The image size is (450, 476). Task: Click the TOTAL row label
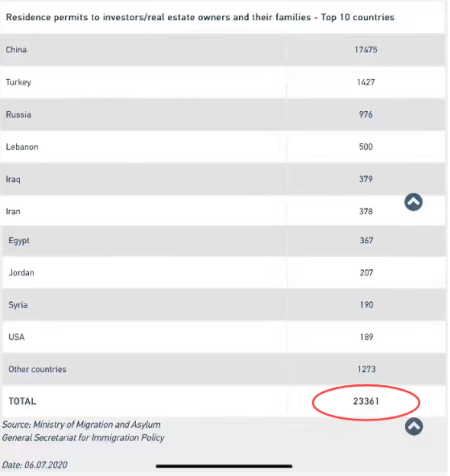tap(23, 401)
